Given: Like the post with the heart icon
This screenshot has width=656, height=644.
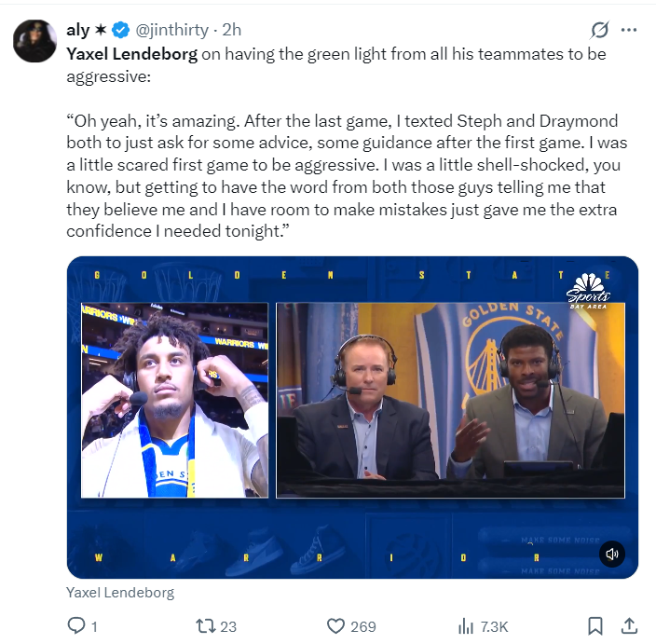Looking at the screenshot, I should tap(335, 626).
